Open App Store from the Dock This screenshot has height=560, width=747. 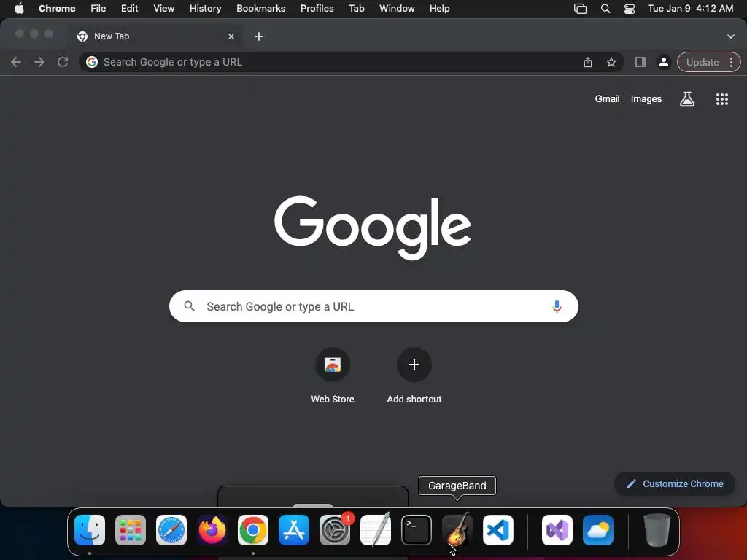294,530
